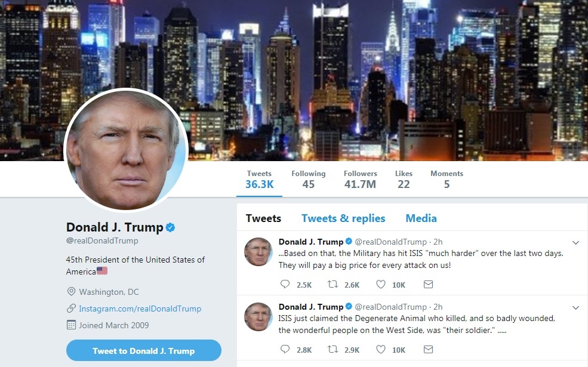Viewport: 588px width, 367px height.
Task: View the Followers 41.7M list
Action: (361, 179)
